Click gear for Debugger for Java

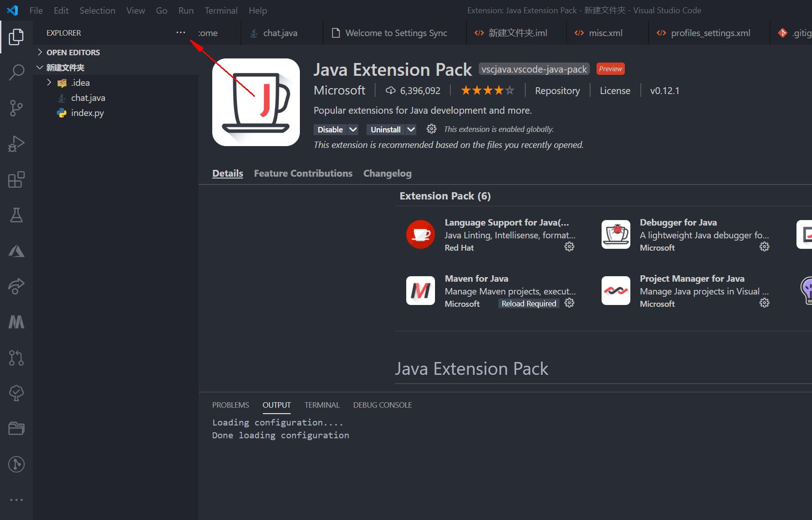tap(765, 247)
